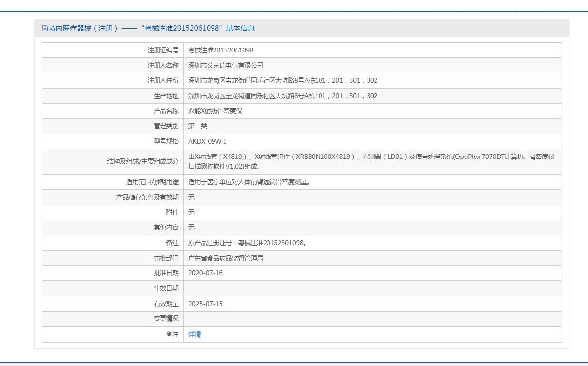Click the 结构及组成/主要组成成分 label
588x366 pixels.
pyautogui.click(x=143, y=161)
